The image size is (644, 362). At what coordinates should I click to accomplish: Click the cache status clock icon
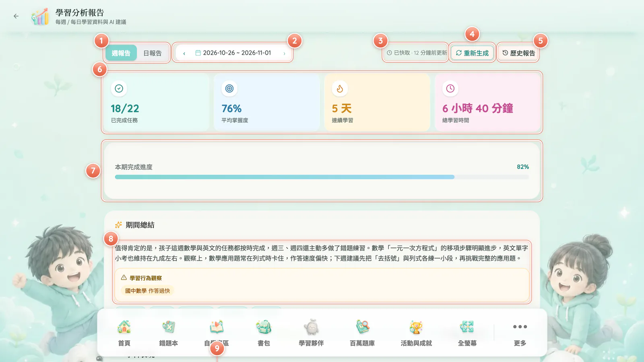point(389,53)
